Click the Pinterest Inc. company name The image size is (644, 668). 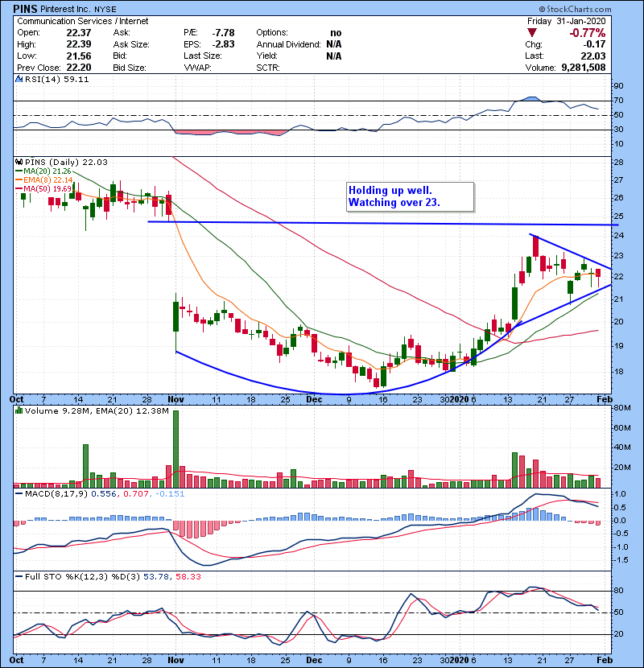coord(66,9)
